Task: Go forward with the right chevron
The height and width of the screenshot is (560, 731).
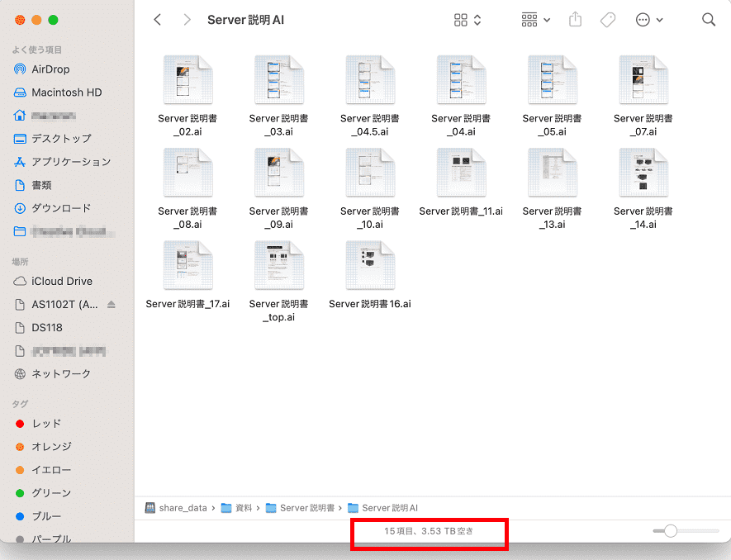Action: (187, 20)
